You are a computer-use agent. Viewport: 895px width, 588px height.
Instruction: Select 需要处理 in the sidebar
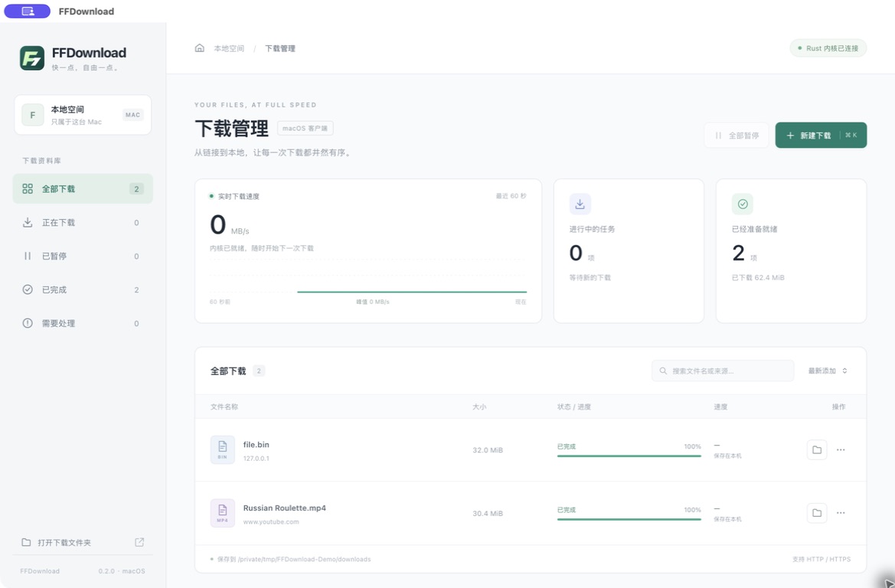click(x=83, y=324)
